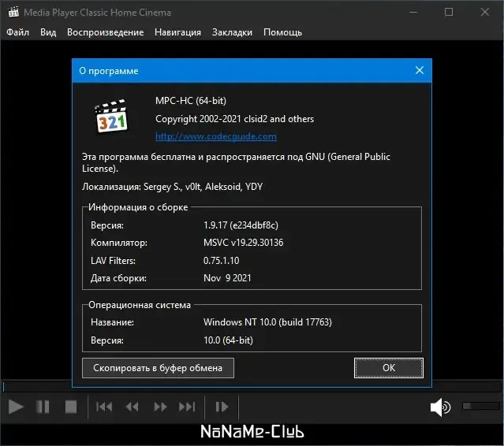
Task: Open the Навигация menu
Action: click(177, 32)
